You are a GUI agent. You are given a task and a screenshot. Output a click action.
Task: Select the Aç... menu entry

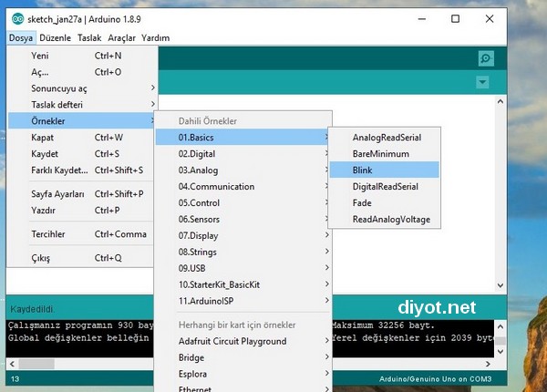click(82, 72)
